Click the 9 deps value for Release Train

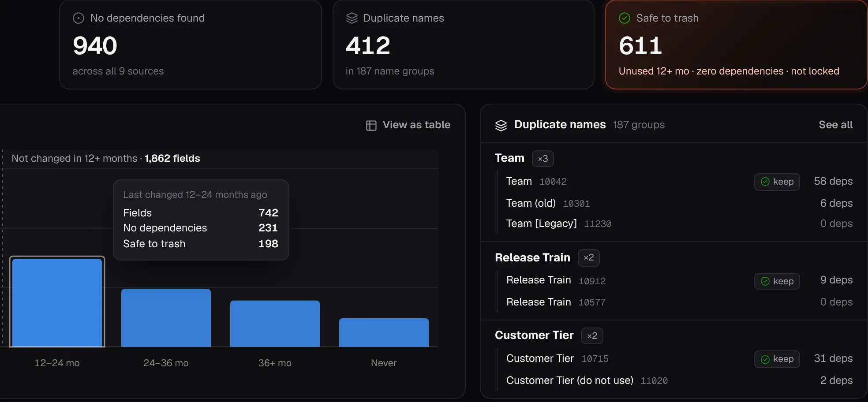836,280
